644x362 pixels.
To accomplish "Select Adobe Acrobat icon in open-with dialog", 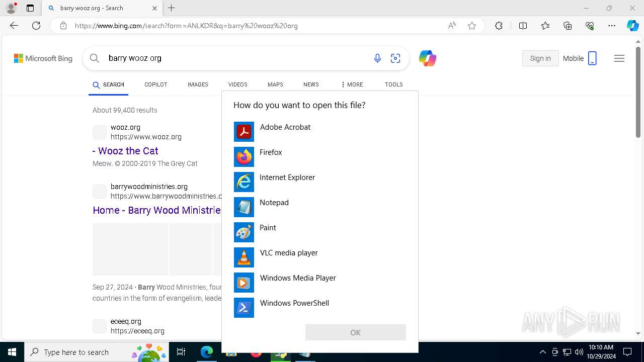I will pyautogui.click(x=244, y=132).
